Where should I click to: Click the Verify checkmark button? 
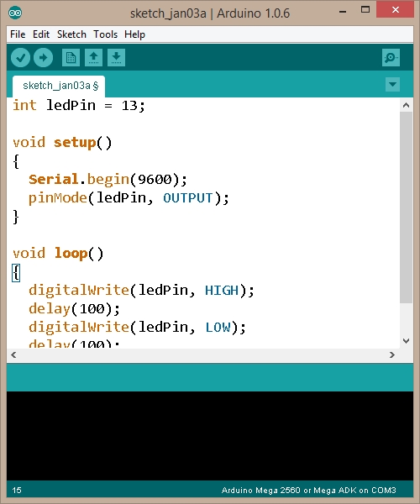20,58
